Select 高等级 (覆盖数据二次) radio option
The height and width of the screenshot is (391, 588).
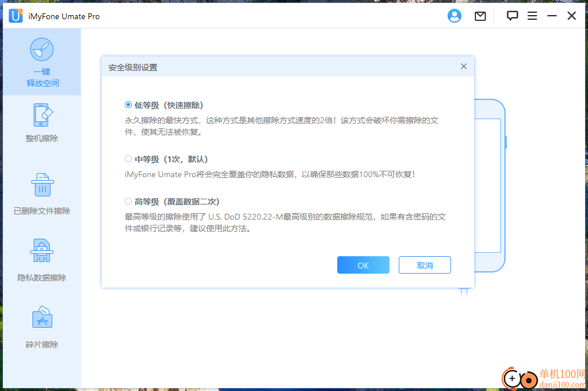click(128, 201)
